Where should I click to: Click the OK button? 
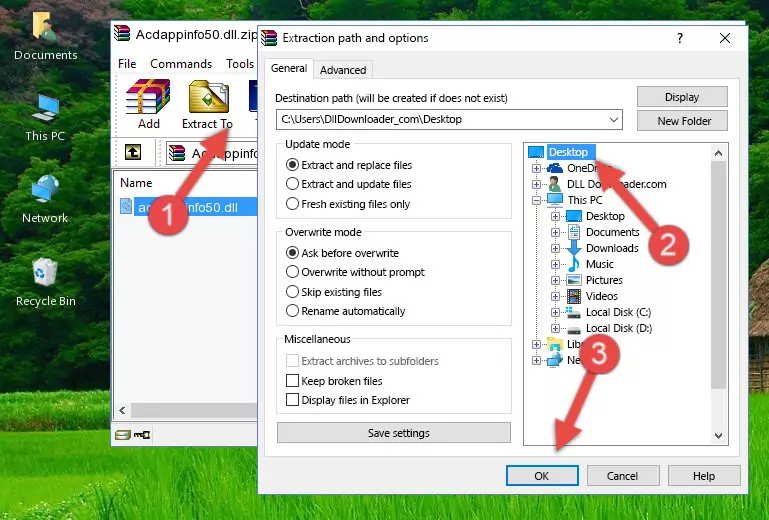[x=542, y=475]
